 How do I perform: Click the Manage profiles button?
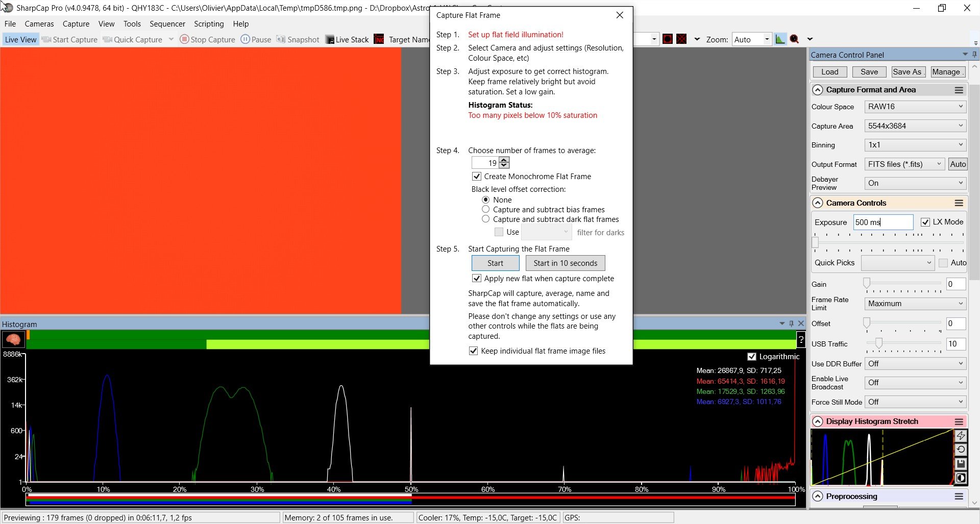tap(947, 72)
